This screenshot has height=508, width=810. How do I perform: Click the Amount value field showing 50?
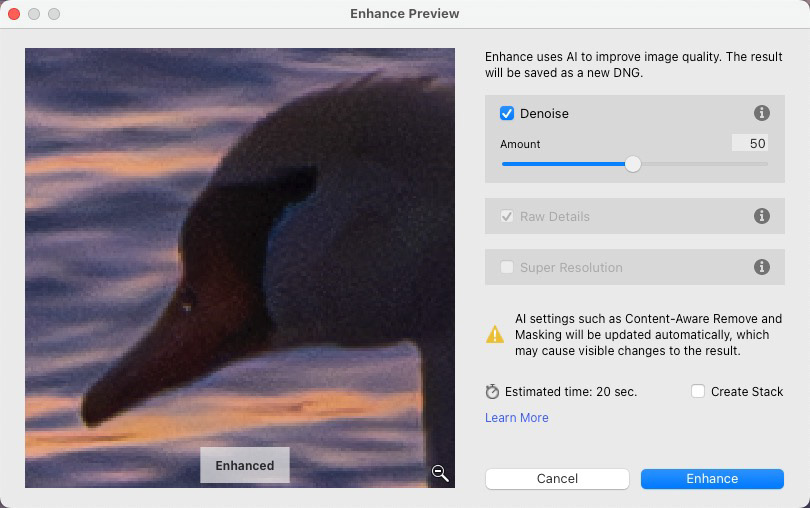(x=750, y=143)
